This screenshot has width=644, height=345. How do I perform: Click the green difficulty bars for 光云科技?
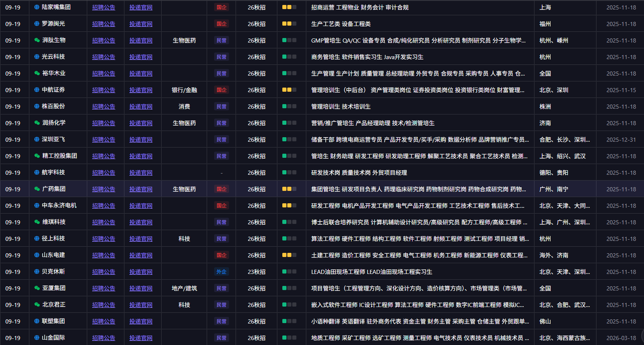point(289,57)
